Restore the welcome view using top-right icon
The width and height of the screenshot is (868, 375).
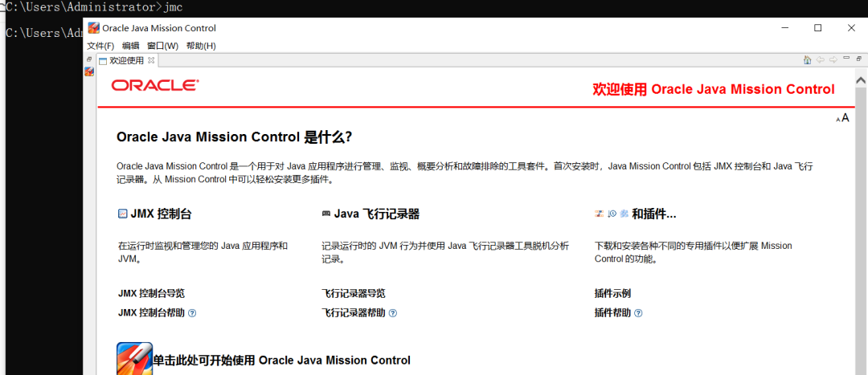point(859,58)
